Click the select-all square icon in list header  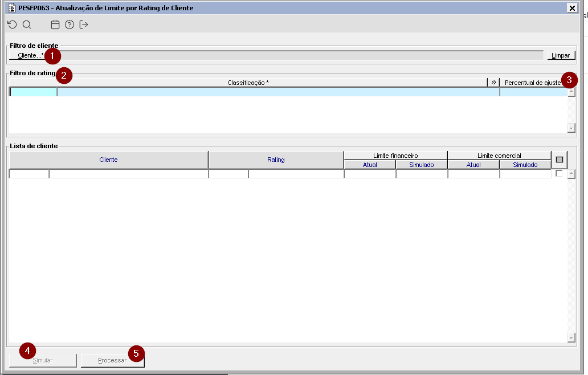(560, 160)
